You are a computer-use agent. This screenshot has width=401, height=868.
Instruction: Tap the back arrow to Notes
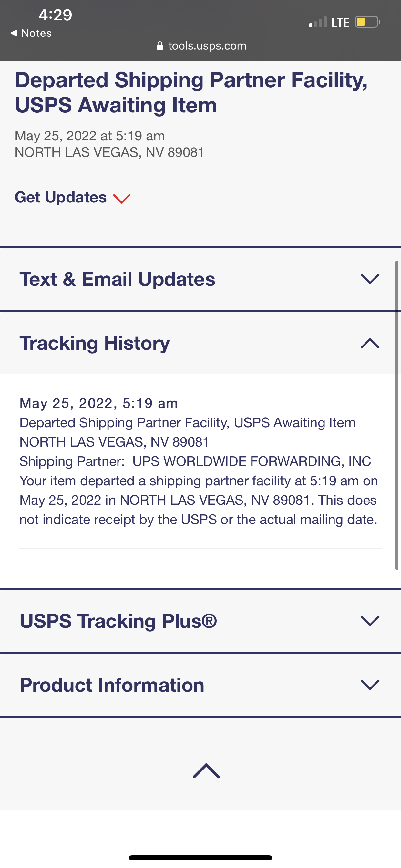(14, 33)
